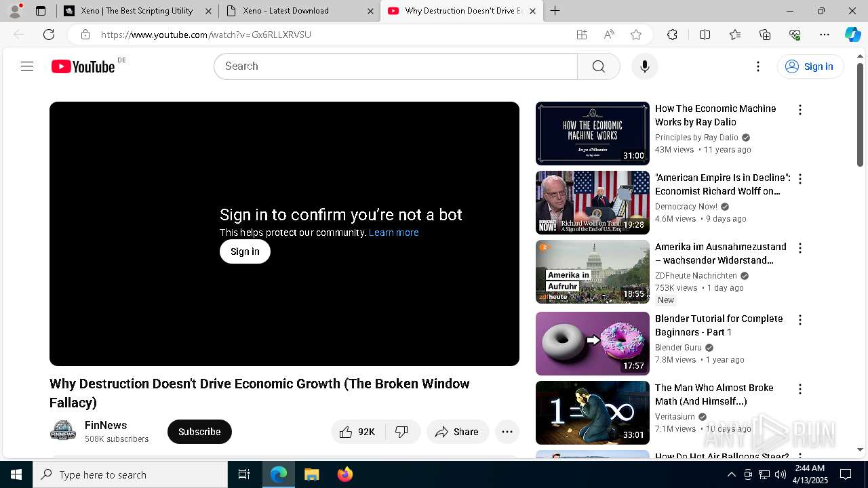868x488 pixels.
Task: Sign in from the YouTube header
Action: pos(810,66)
